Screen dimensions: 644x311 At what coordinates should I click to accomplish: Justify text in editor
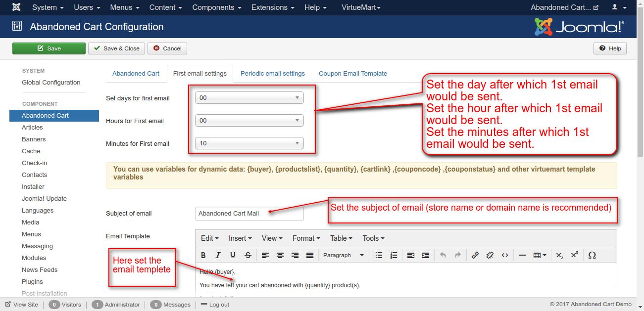pyautogui.click(x=310, y=255)
